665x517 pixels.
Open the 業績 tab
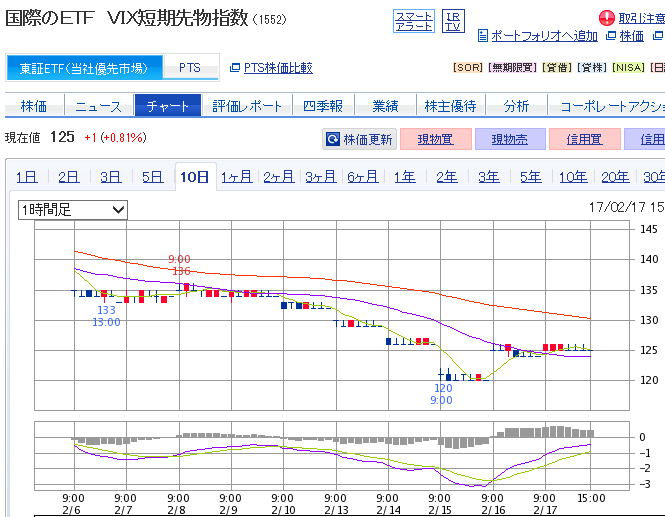coord(386,106)
